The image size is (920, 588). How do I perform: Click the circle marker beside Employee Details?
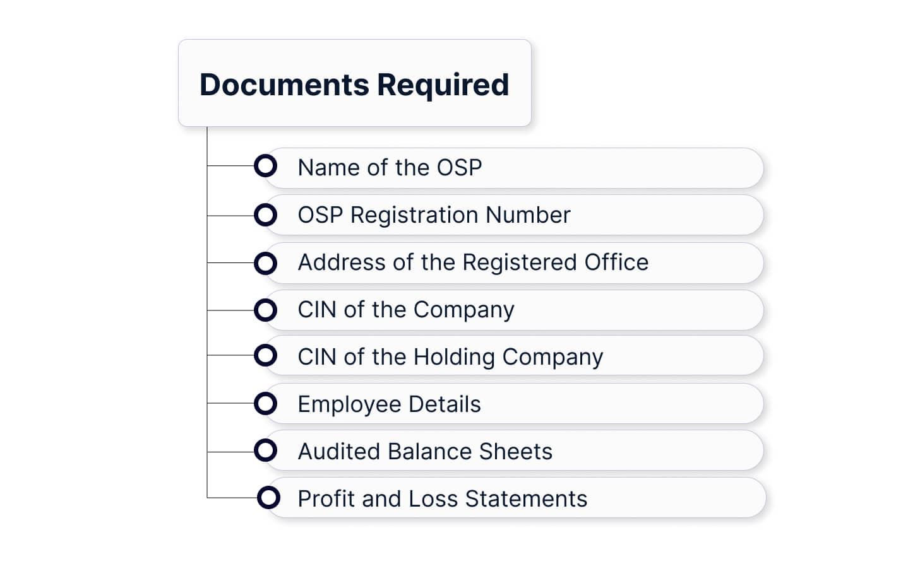pyautogui.click(x=265, y=403)
